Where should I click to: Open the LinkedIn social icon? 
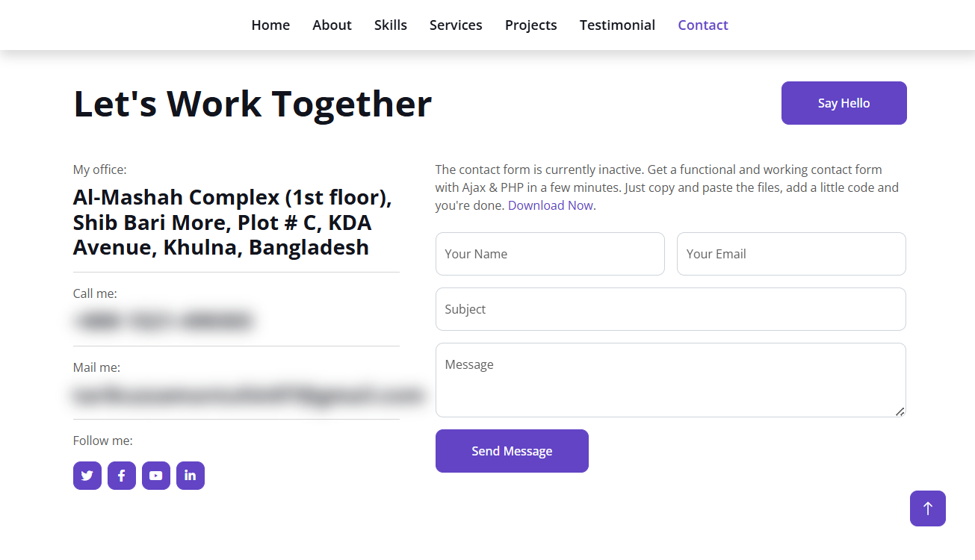point(191,476)
